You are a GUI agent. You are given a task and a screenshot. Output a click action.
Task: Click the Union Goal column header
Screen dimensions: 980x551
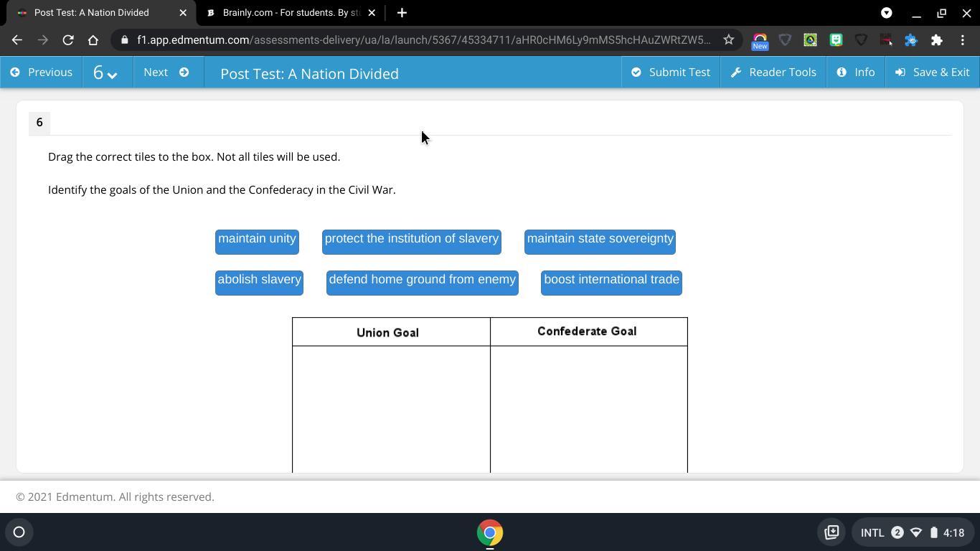tap(387, 333)
